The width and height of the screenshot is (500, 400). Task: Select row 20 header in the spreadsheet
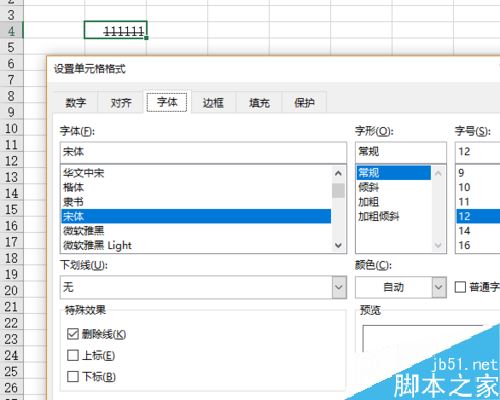pos(11,290)
